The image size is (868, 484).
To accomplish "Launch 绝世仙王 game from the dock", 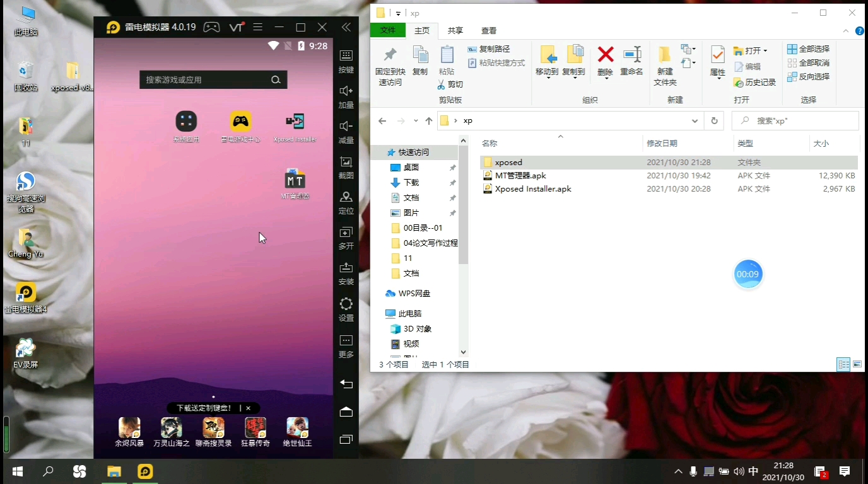I will (x=297, y=432).
